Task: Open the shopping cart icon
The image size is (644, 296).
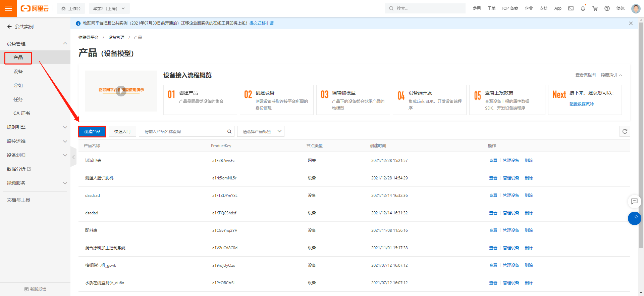Action: [595, 8]
